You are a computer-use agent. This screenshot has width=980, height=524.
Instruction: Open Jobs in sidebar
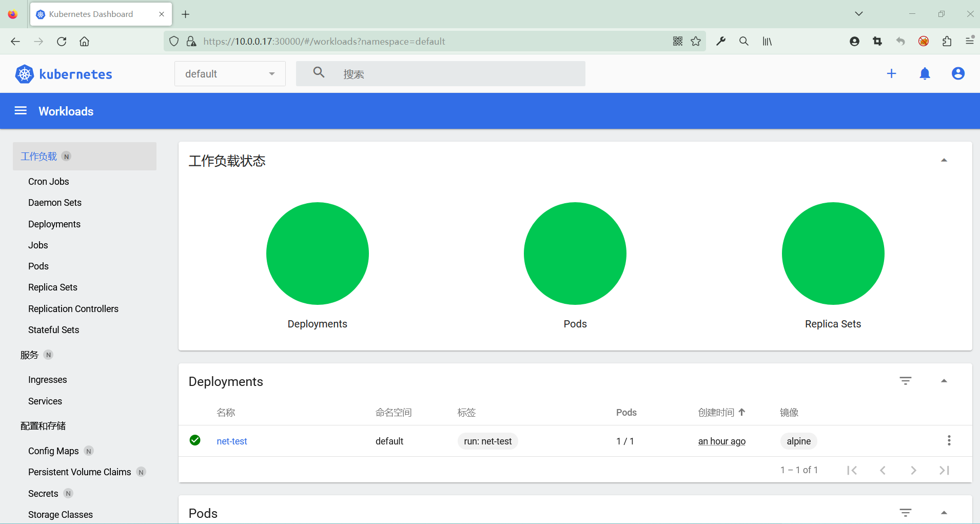[38, 245]
